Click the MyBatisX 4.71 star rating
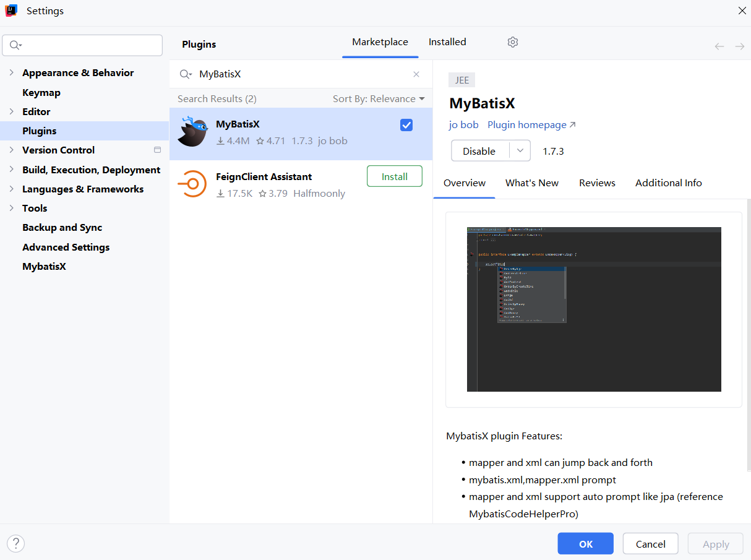Viewport: 751px width, 560px height. click(271, 141)
